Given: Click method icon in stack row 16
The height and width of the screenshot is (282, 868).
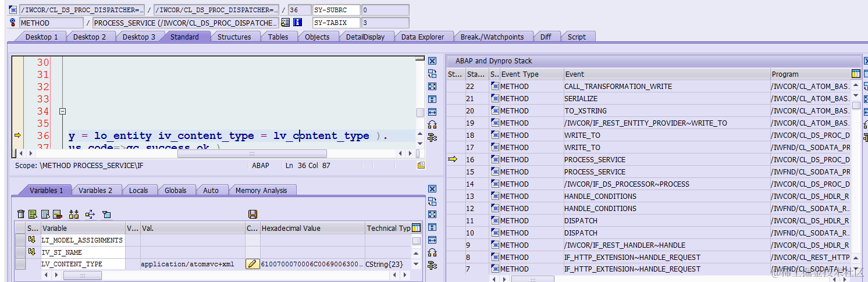Looking at the screenshot, I should 495,159.
